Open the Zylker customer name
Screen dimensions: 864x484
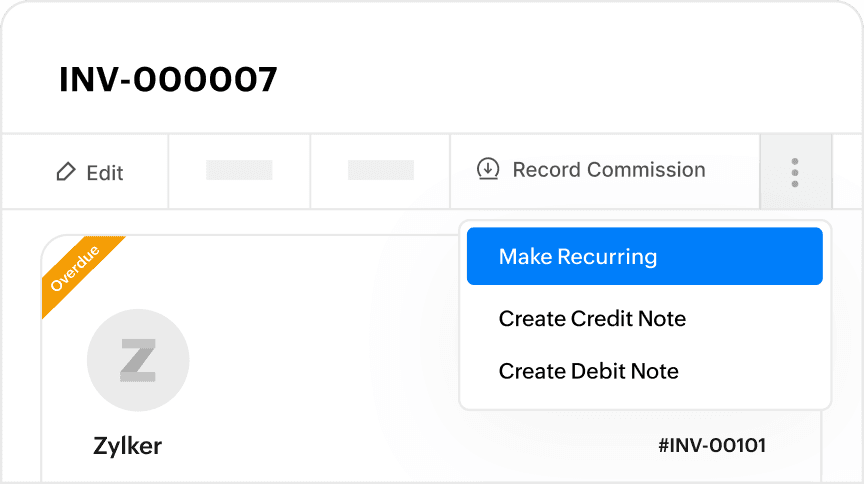click(x=127, y=445)
